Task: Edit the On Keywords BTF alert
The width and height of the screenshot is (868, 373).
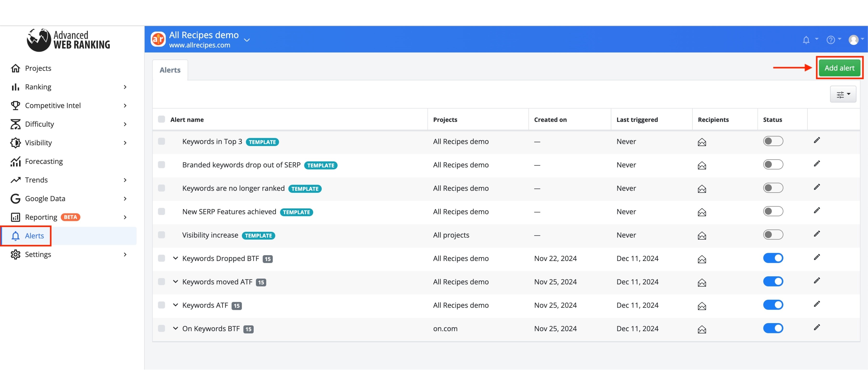Action: [x=817, y=327]
